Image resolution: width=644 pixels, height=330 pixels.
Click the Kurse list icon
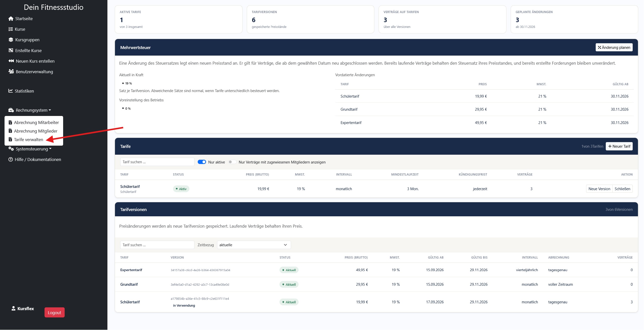11,29
